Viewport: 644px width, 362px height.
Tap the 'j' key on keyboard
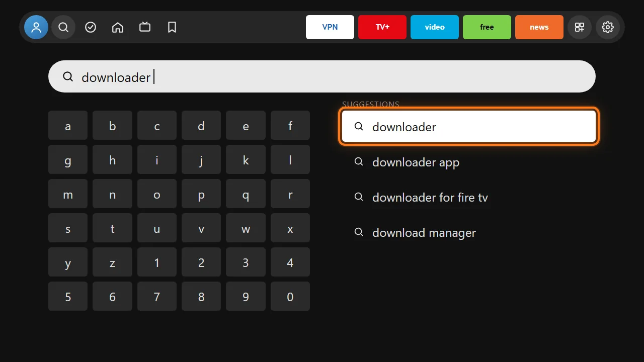point(201,159)
